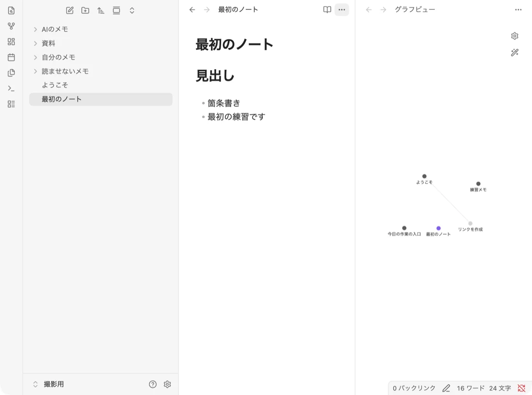Click the ようこそ node in the graph
Screen dimensions: 532x395
click(x=424, y=176)
